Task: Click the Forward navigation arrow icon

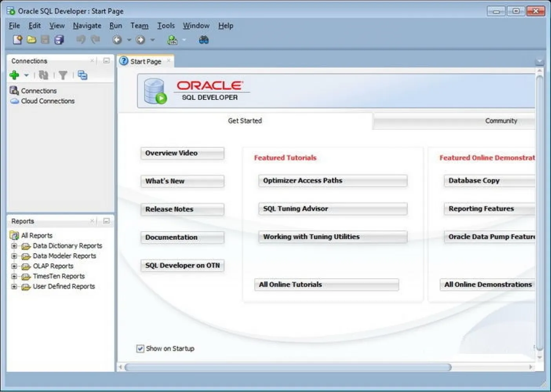Action: coord(140,40)
